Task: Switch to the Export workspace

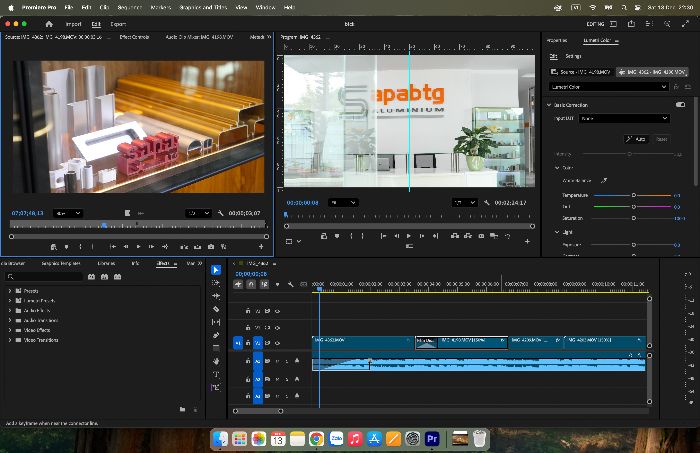Action: [118, 24]
